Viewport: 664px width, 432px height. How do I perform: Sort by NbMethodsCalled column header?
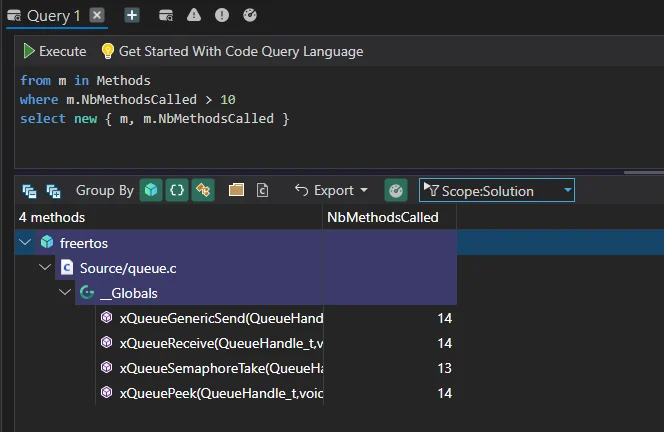[x=390, y=217]
